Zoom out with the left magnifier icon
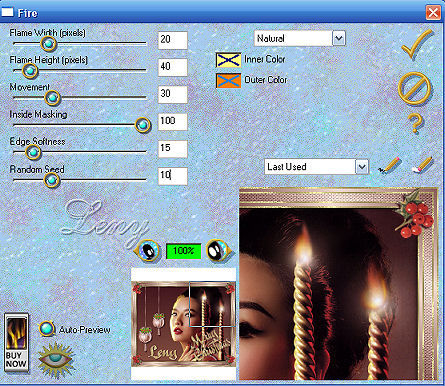 tap(148, 251)
